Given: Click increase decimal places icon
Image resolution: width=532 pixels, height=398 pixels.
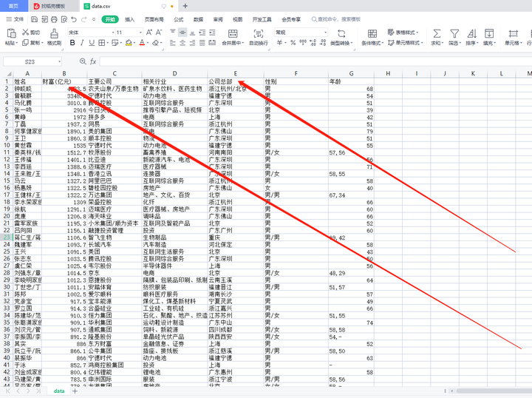Looking at the screenshot, I should coord(313,43).
